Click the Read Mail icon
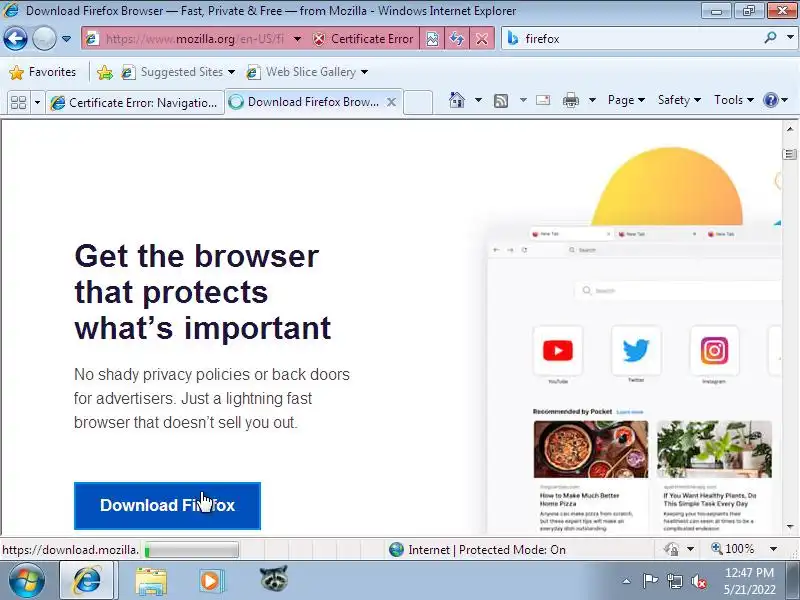This screenshot has width=800, height=600. tap(543, 100)
